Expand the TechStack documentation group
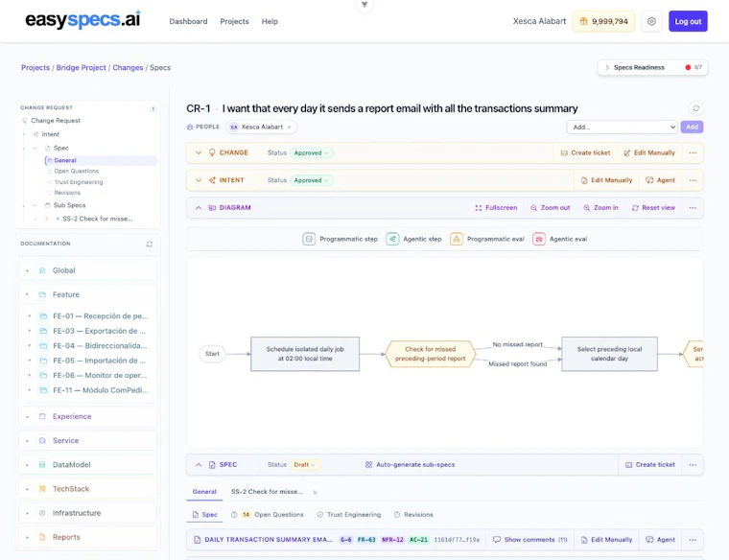This screenshot has width=729, height=560. (88, 489)
